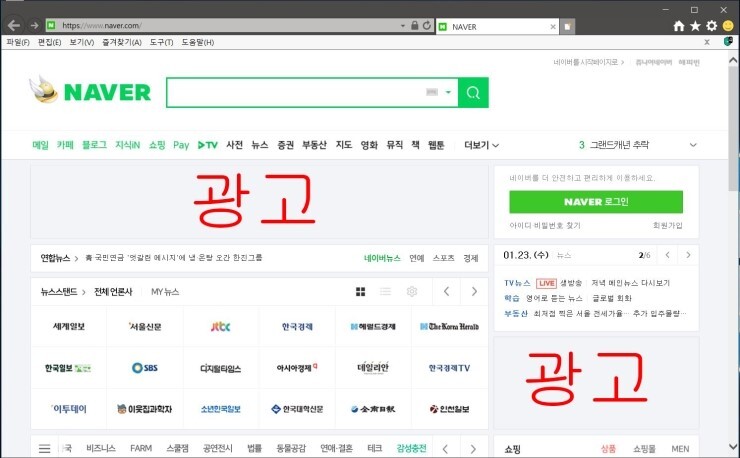Click 회원가입 link
The image size is (740, 458).
click(667, 226)
